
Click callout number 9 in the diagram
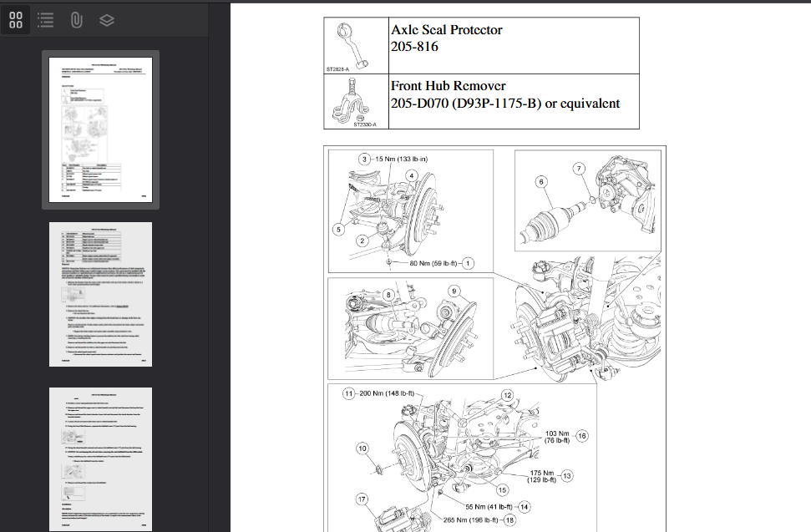454,291
